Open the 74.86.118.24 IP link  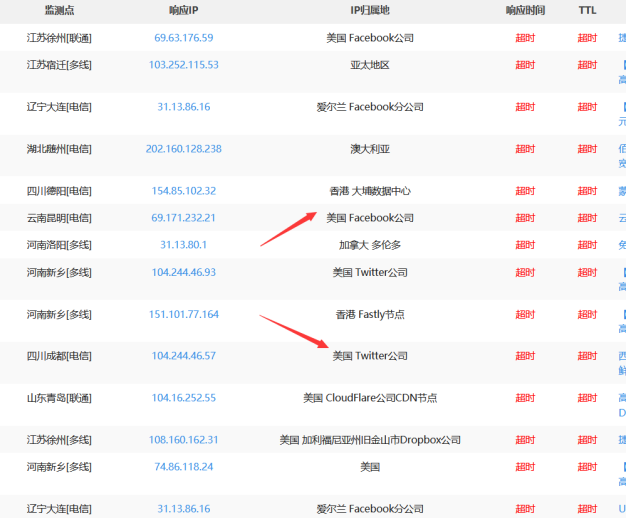[x=184, y=467]
